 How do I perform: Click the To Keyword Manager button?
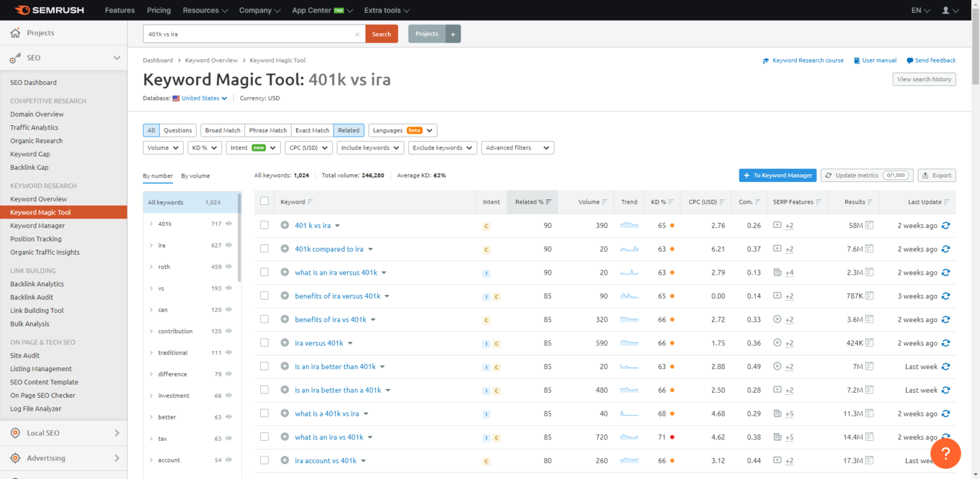point(777,175)
